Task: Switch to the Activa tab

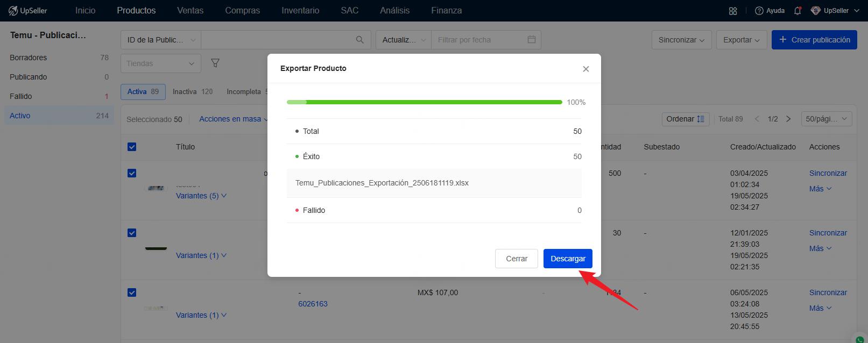Action: pyautogui.click(x=143, y=92)
